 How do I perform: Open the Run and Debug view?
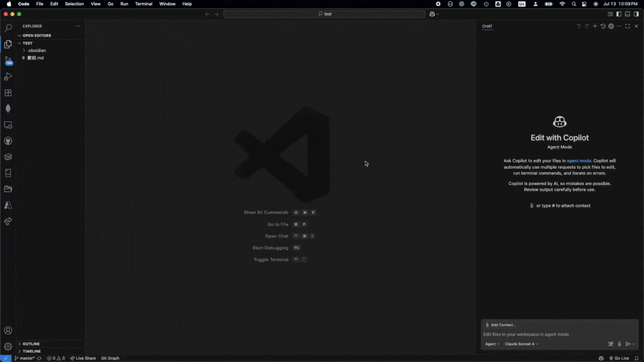pyautogui.click(x=8, y=77)
